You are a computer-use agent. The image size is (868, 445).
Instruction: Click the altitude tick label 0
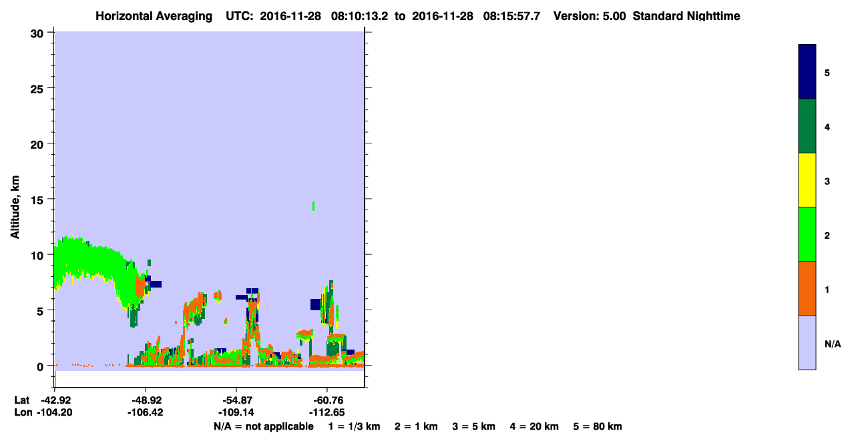[x=41, y=366]
